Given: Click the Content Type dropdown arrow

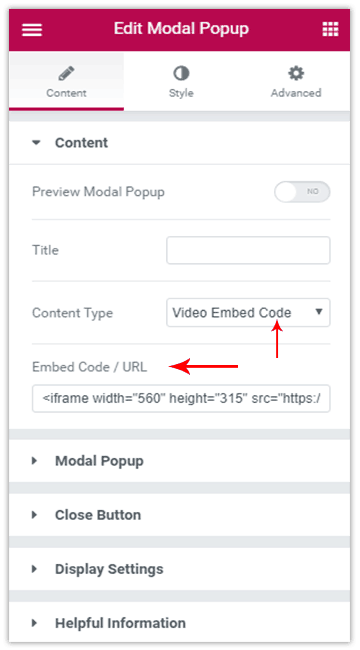Looking at the screenshot, I should coord(319,312).
